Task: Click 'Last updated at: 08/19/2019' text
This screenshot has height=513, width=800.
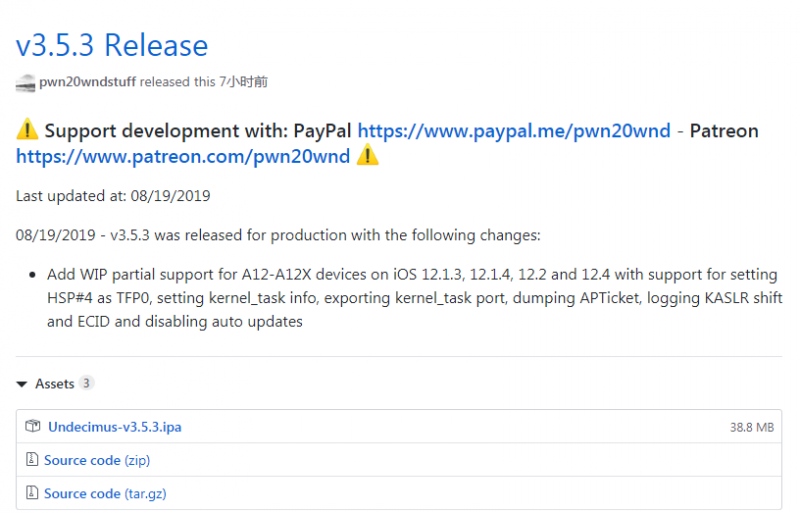Action: pyautogui.click(x=113, y=196)
